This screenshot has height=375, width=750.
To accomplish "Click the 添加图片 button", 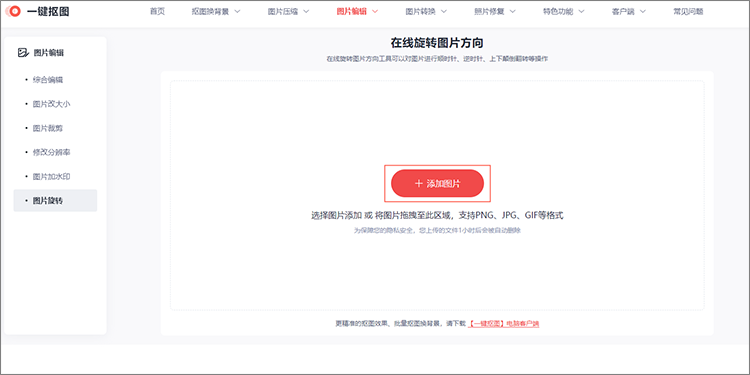I will point(438,183).
